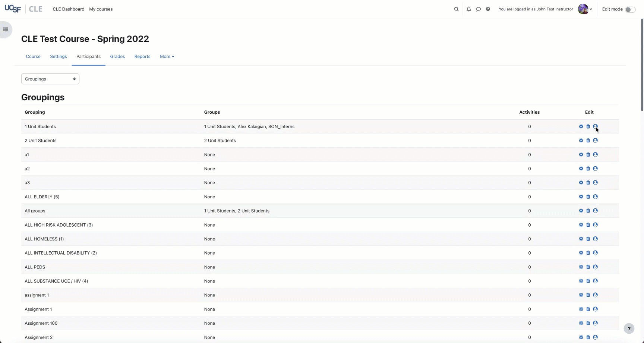Click the 'CLE Test Course - Spring 2022' title

pos(85,39)
